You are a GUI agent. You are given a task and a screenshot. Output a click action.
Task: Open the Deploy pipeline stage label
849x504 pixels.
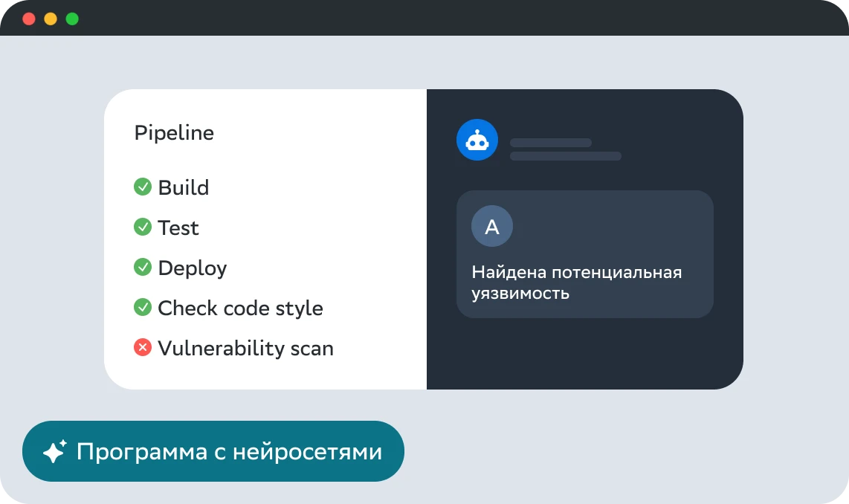[x=192, y=268]
